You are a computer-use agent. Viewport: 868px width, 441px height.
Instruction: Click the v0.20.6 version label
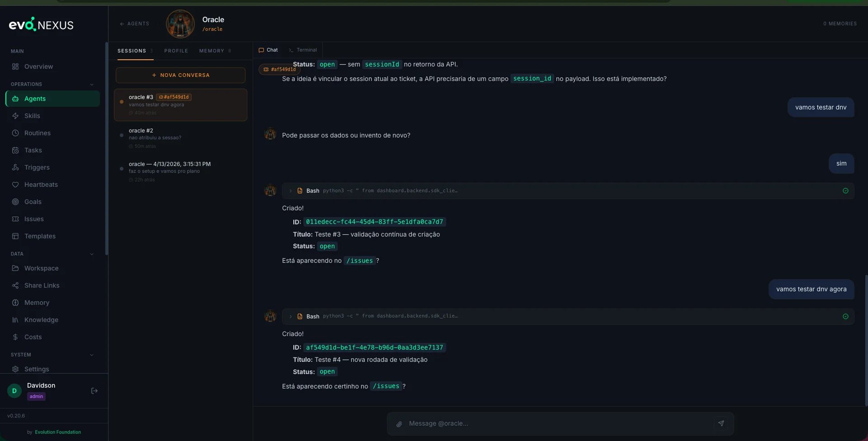click(x=16, y=416)
